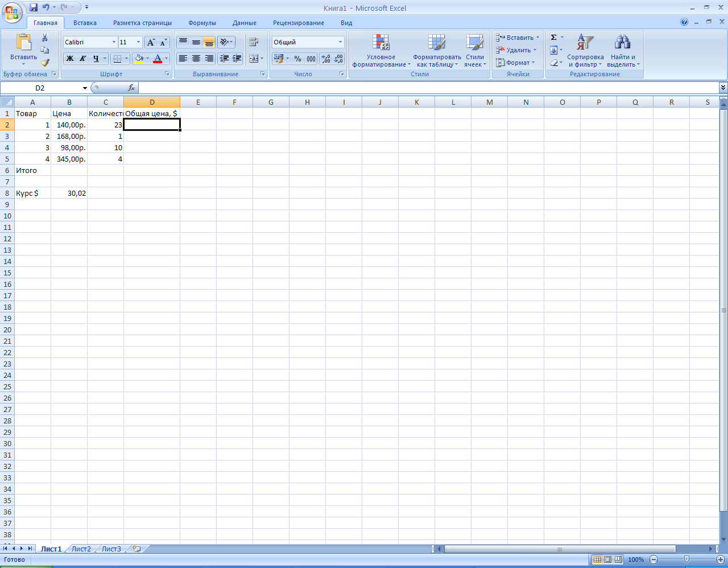
Task: Toggle italic К formatting
Action: pyautogui.click(x=83, y=59)
